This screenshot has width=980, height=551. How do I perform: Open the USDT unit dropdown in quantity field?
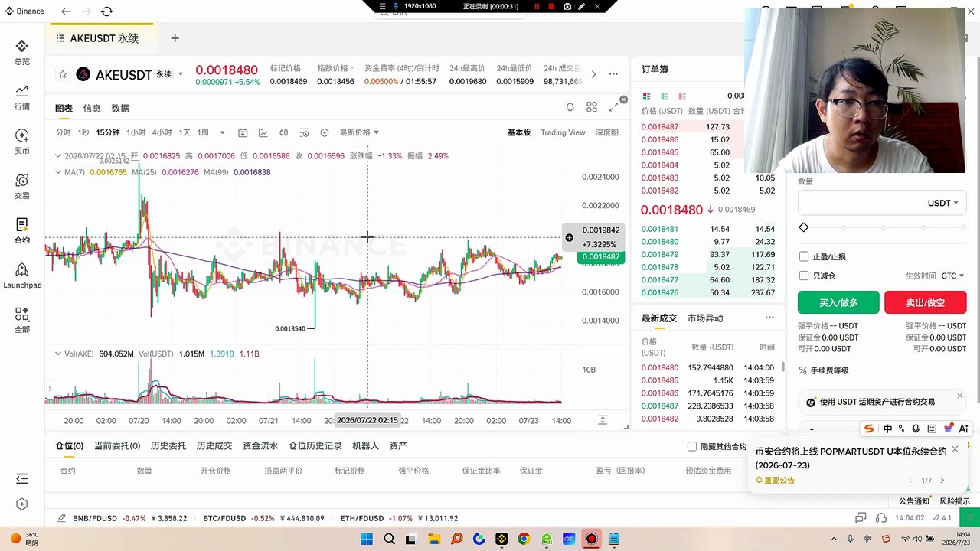(942, 203)
